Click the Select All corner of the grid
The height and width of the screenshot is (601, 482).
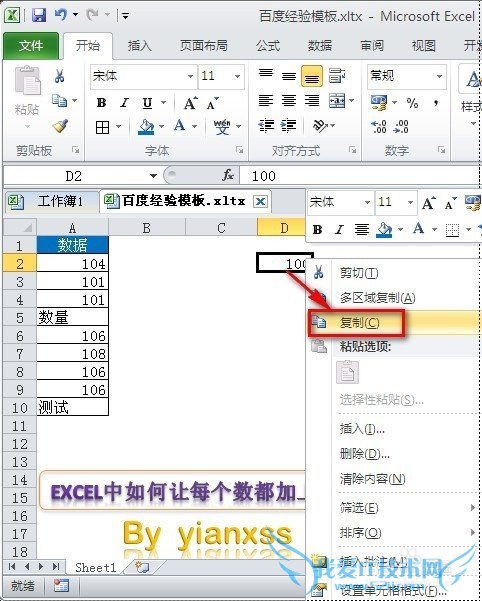[20, 228]
